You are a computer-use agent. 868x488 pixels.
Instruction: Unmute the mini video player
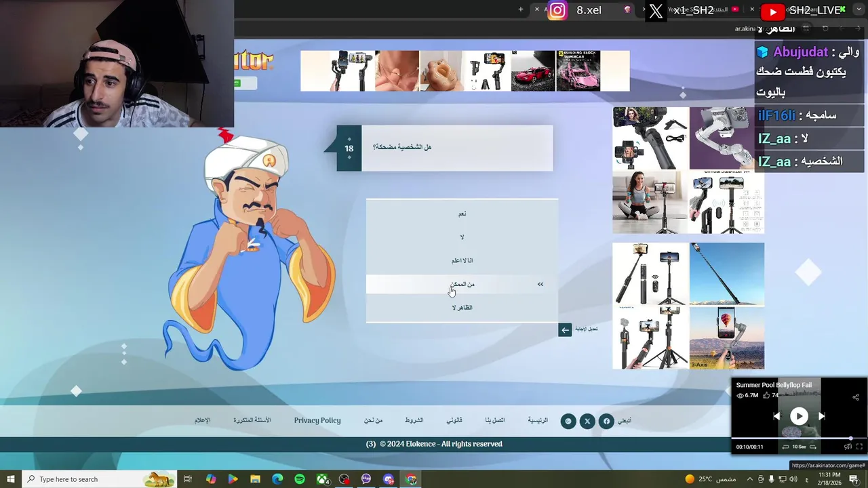[x=847, y=447]
